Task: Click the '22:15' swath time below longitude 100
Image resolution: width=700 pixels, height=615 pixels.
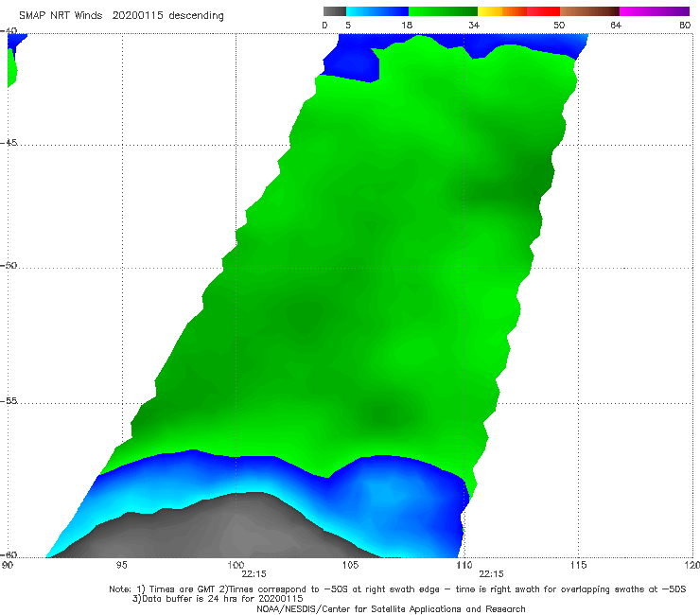Action: point(254,574)
